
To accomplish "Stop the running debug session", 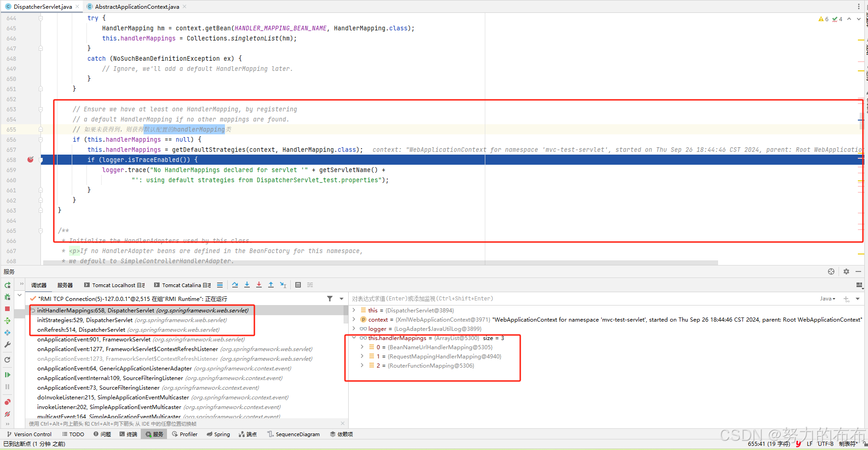I will pyautogui.click(x=7, y=309).
